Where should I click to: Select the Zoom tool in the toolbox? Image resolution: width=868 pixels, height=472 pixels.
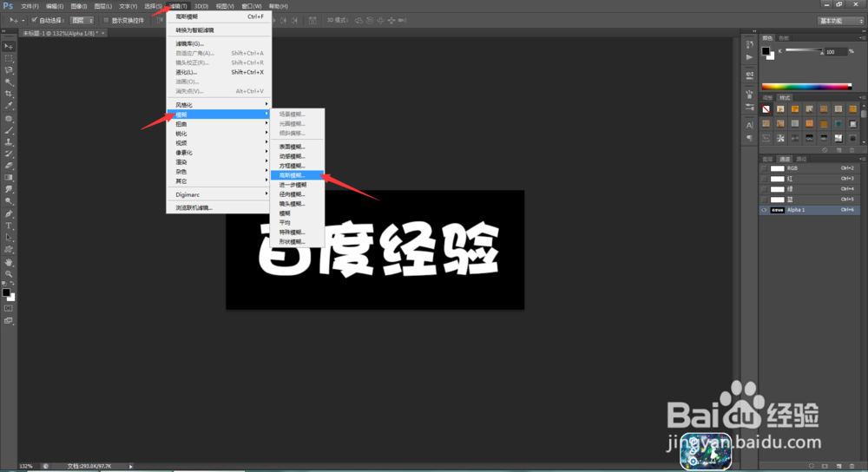click(x=9, y=274)
